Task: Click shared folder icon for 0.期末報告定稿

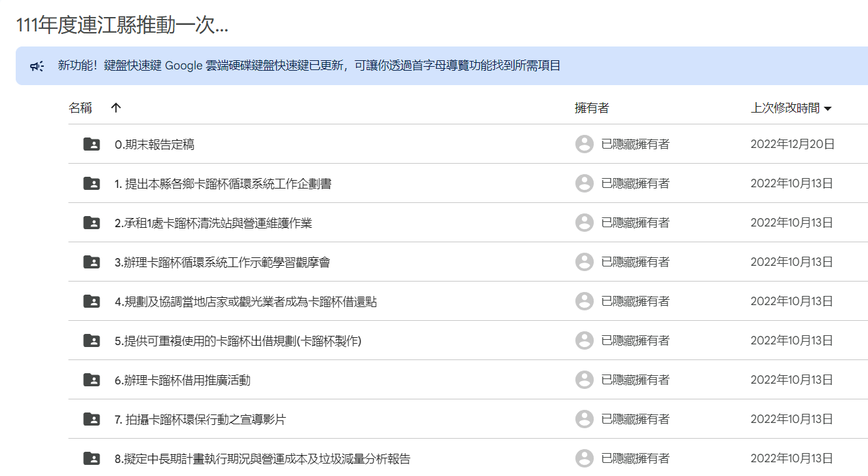Action: (x=92, y=144)
